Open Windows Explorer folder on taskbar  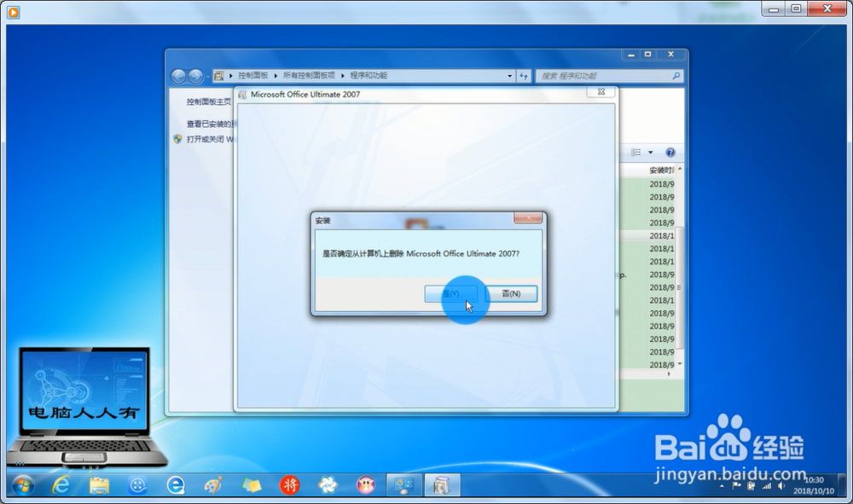(99, 485)
